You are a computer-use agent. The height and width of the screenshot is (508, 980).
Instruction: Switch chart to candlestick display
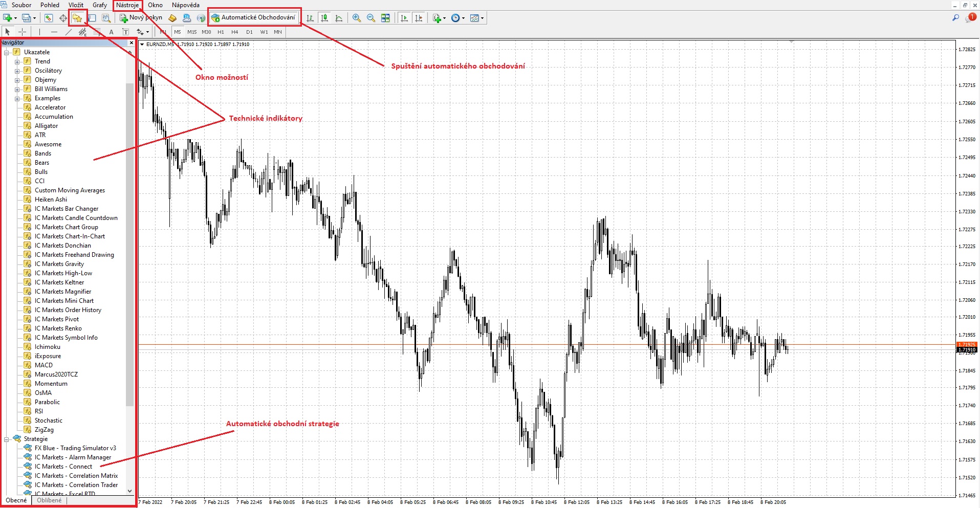pyautogui.click(x=324, y=18)
